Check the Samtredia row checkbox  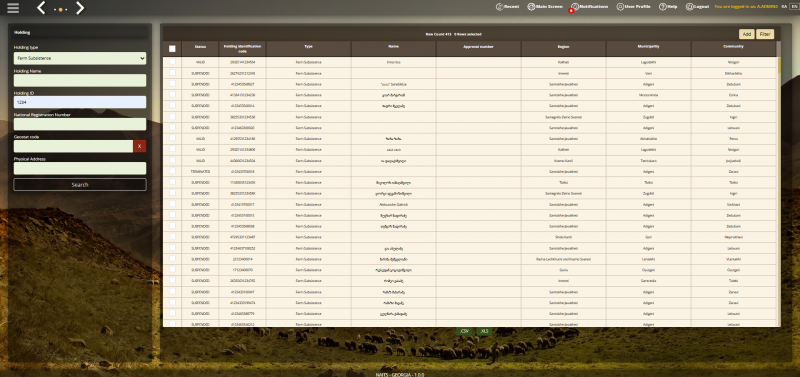(x=172, y=281)
